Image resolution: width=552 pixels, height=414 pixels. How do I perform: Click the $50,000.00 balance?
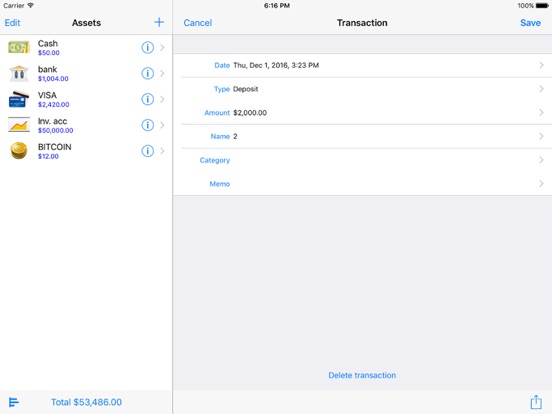[x=56, y=130]
